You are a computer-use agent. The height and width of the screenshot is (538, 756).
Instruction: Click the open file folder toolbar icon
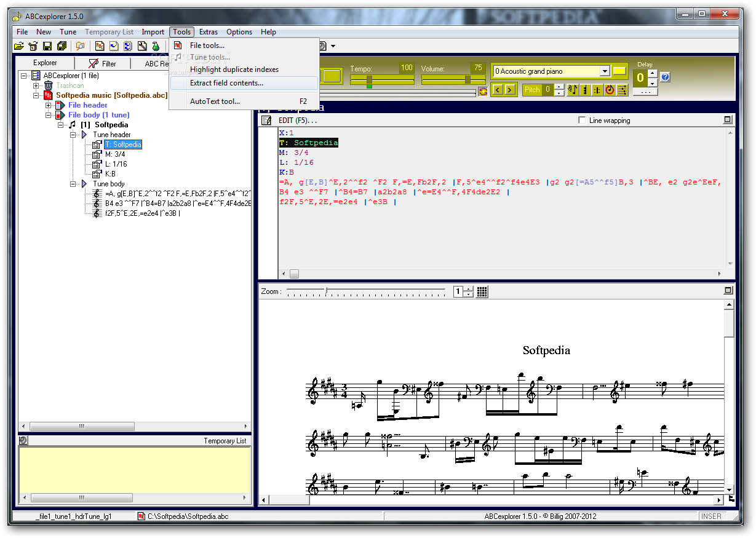click(19, 46)
